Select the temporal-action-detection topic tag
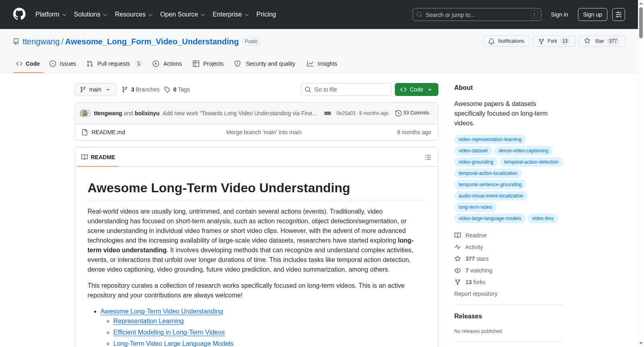The height and width of the screenshot is (347, 644). click(x=531, y=162)
